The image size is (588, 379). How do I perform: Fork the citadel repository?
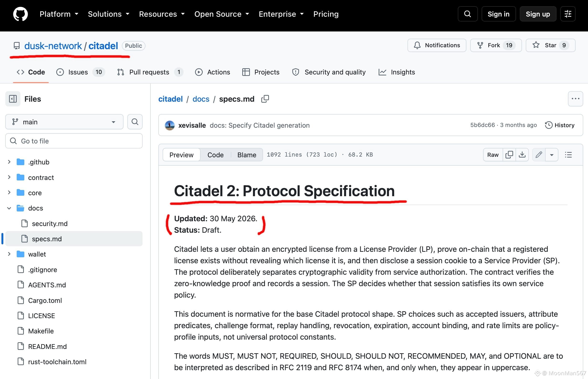pyautogui.click(x=496, y=45)
